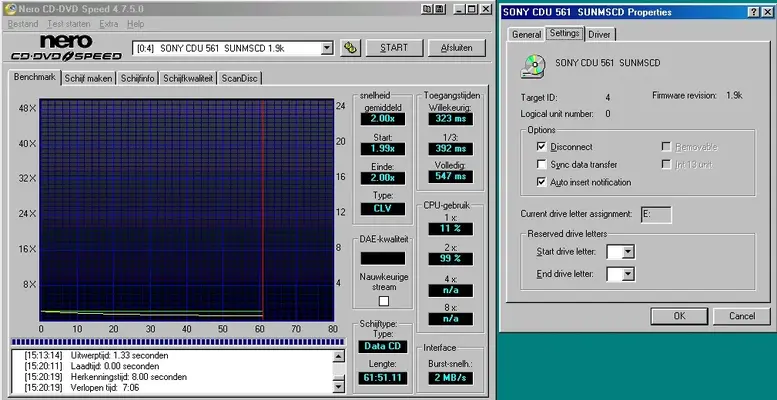Open the Driver tab in Properties
The height and width of the screenshot is (400, 777).
pos(600,34)
